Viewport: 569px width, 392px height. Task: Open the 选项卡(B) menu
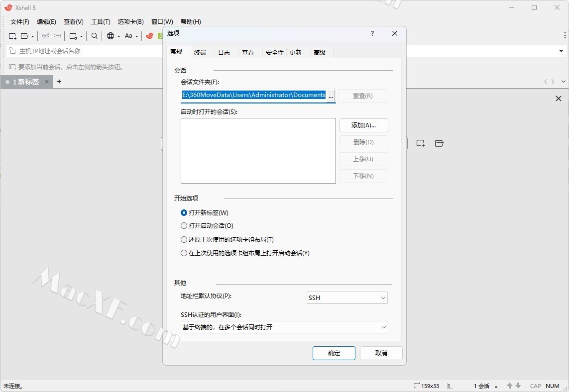point(130,22)
